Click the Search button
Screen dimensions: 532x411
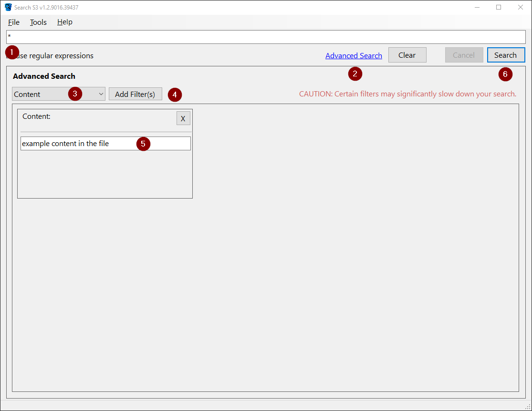pos(506,55)
